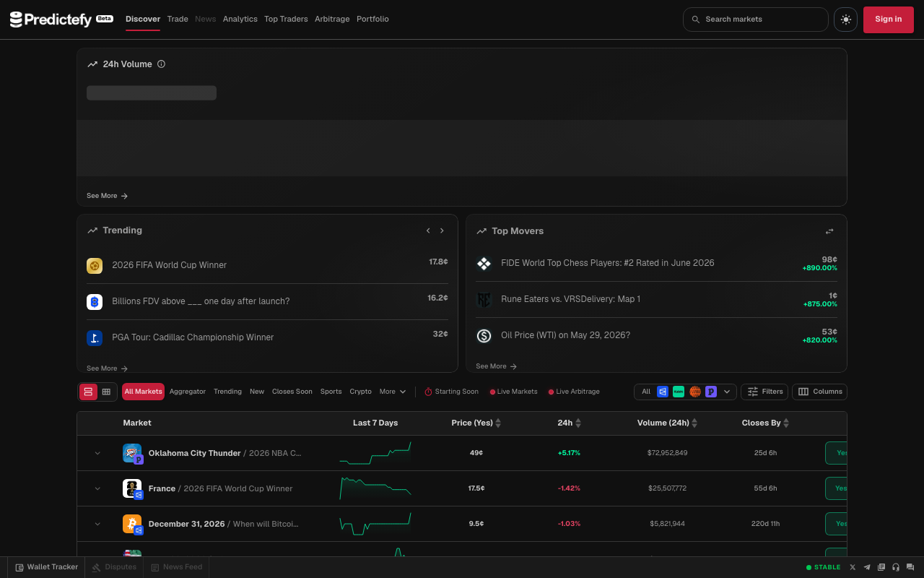Open the Columns button
This screenshot has height=578, width=924.
819,392
